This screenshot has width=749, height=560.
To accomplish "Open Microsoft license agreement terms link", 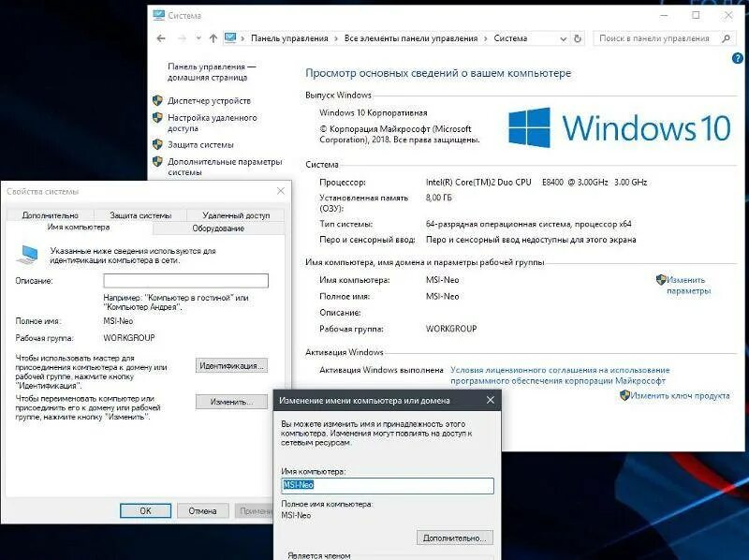I will click(x=560, y=376).
